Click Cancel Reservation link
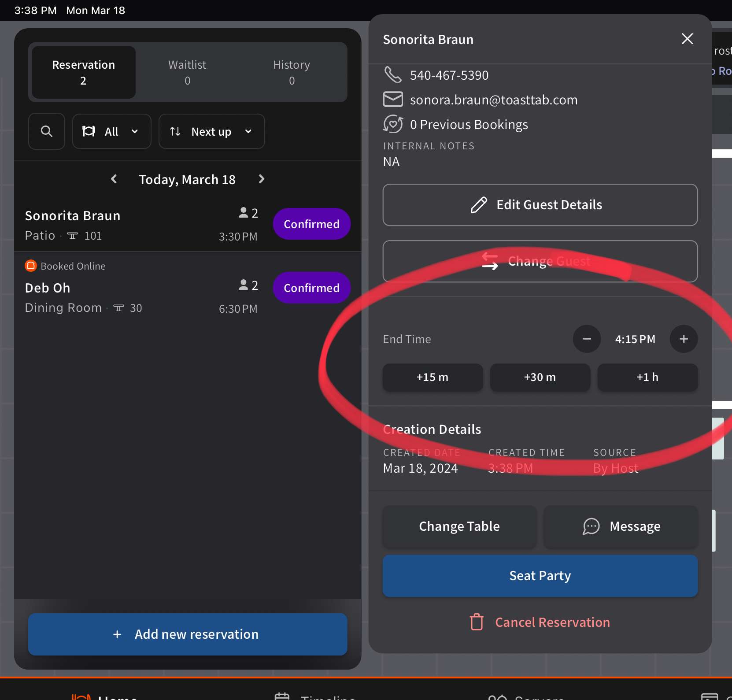The image size is (732, 700). pos(540,622)
